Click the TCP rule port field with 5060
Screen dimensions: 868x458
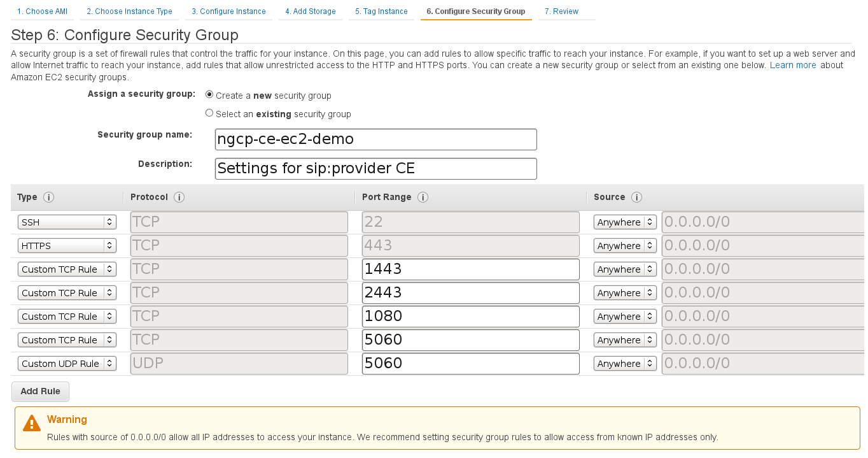471,340
